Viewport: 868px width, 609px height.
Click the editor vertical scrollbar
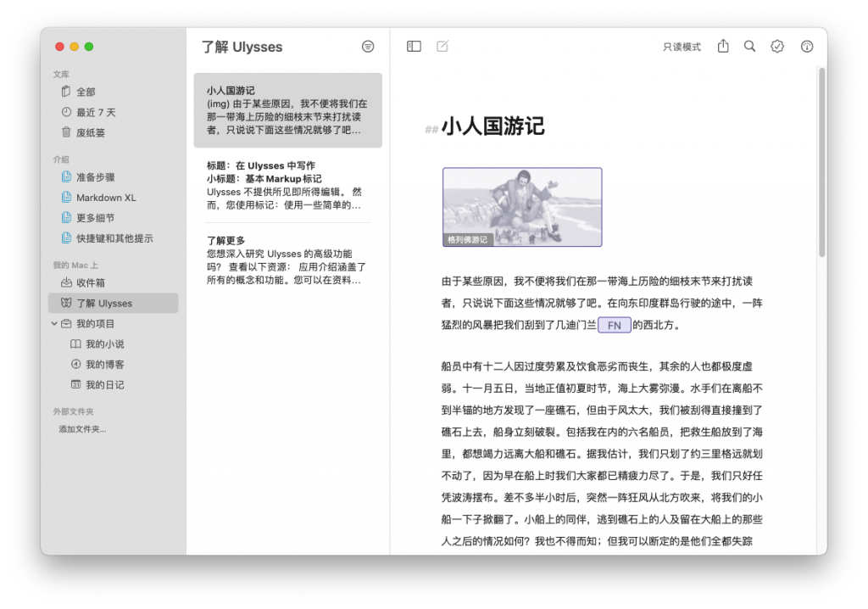[x=822, y=162]
